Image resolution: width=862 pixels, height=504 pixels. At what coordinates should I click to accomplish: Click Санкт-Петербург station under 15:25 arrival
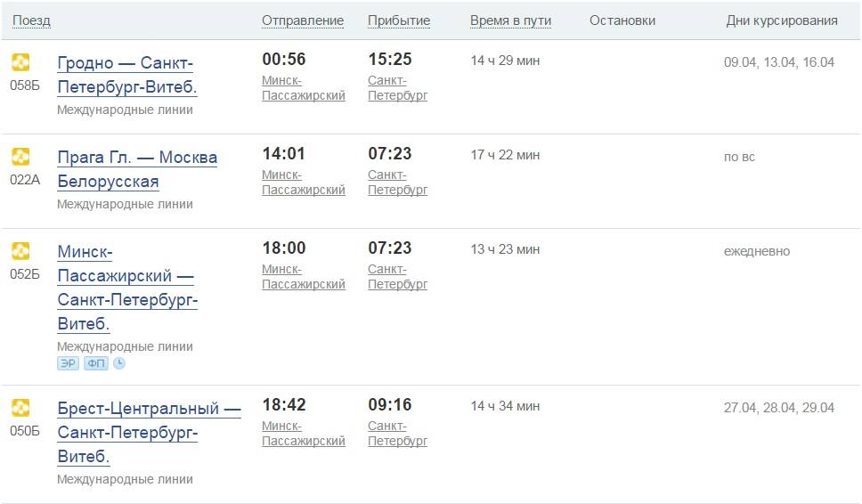tap(397, 88)
